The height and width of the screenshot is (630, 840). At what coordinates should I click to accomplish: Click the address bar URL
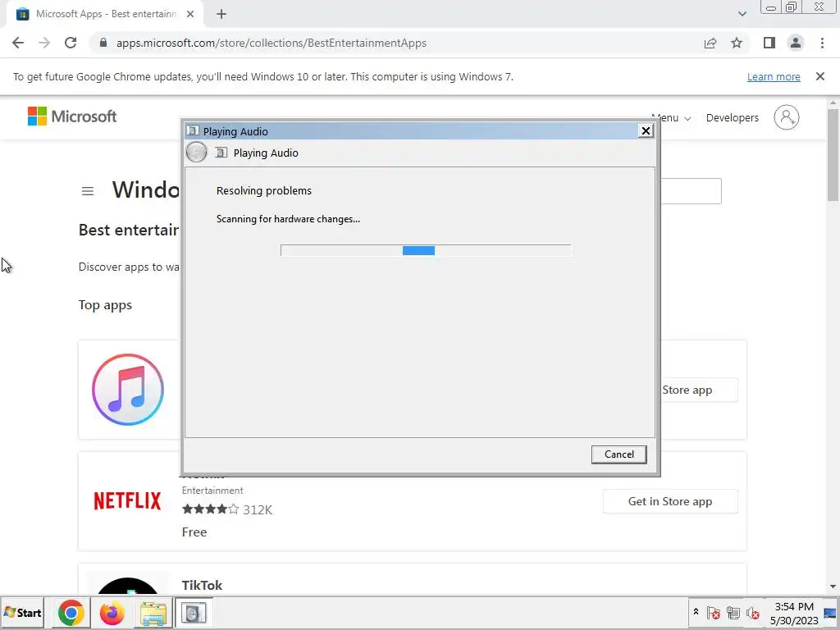tap(271, 43)
